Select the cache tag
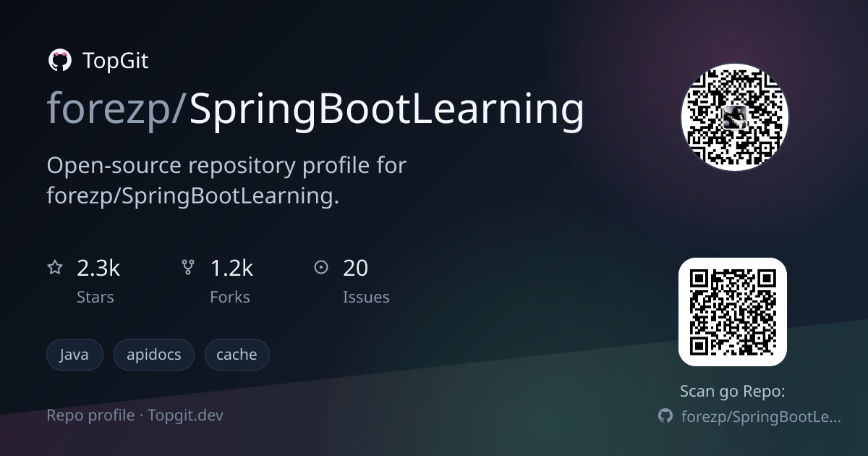The height and width of the screenshot is (456, 868). (237, 355)
